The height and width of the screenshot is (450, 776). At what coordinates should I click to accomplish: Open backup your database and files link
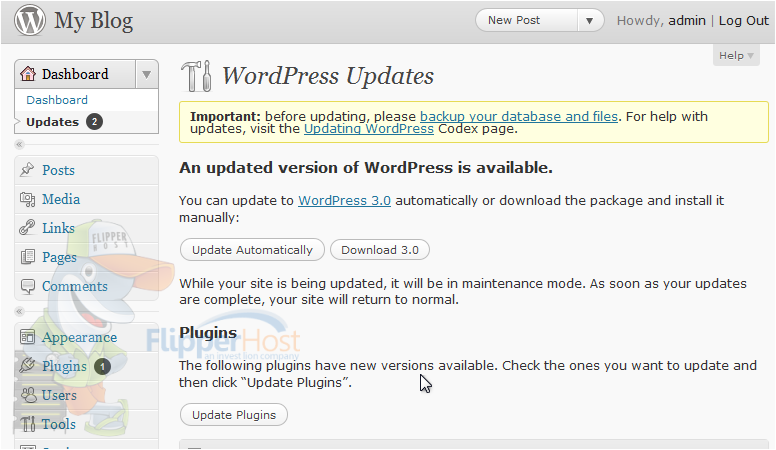(519, 116)
